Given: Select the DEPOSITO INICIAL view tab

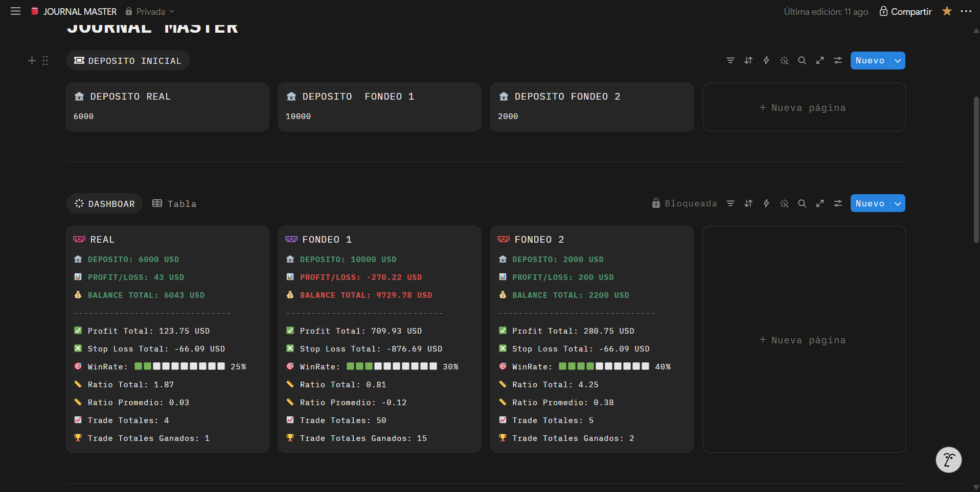Looking at the screenshot, I should pyautogui.click(x=128, y=61).
